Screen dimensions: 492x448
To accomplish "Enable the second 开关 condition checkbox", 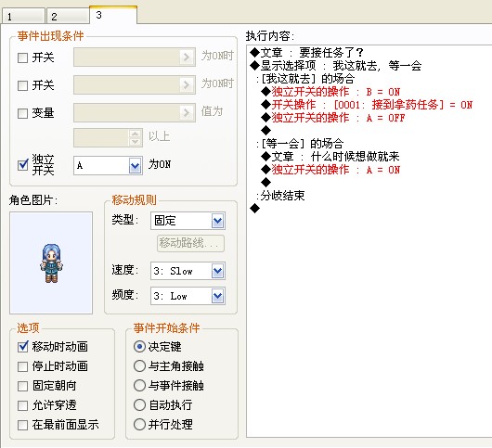I will [22, 85].
